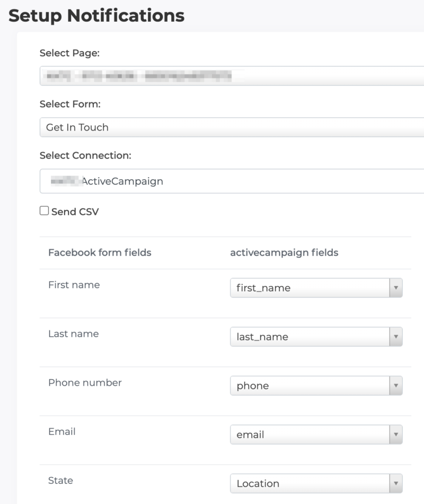Click the email field arrow icon
424x504 pixels.
click(395, 435)
